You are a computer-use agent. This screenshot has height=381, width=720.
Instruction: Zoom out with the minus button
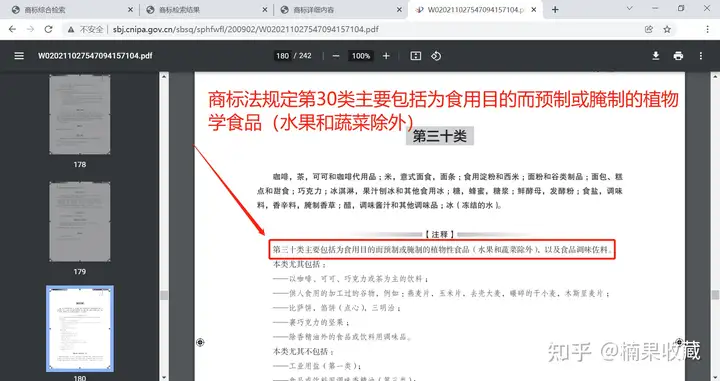tap(336, 56)
